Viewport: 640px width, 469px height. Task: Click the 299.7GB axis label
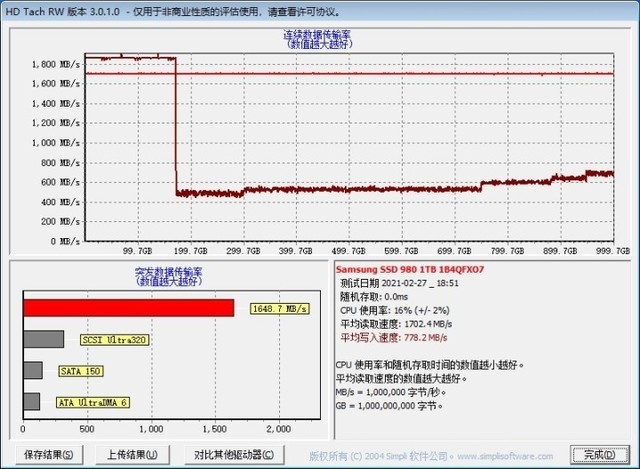[243, 251]
